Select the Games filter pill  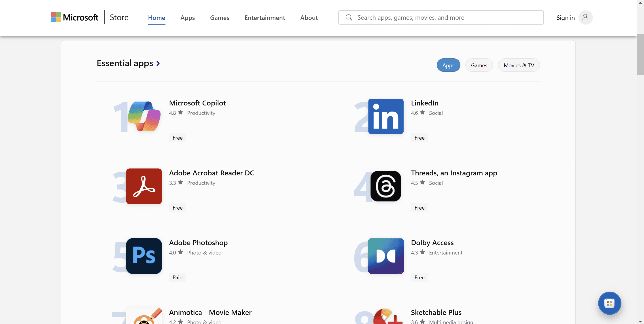click(x=479, y=65)
